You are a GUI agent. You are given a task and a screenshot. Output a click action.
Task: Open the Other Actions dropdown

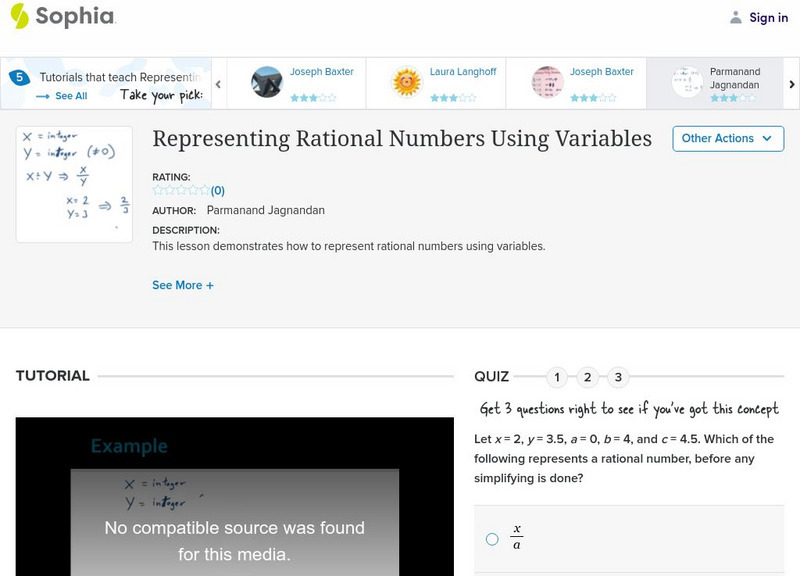tap(728, 139)
